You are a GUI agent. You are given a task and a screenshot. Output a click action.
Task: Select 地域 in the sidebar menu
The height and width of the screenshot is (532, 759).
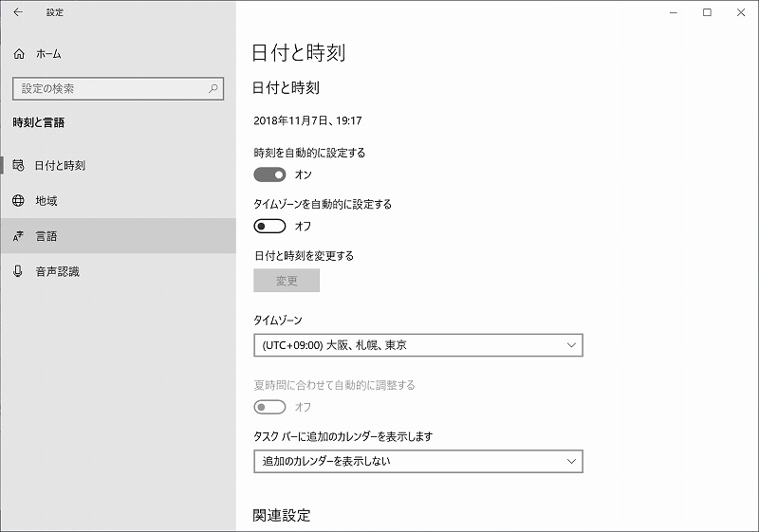point(46,200)
